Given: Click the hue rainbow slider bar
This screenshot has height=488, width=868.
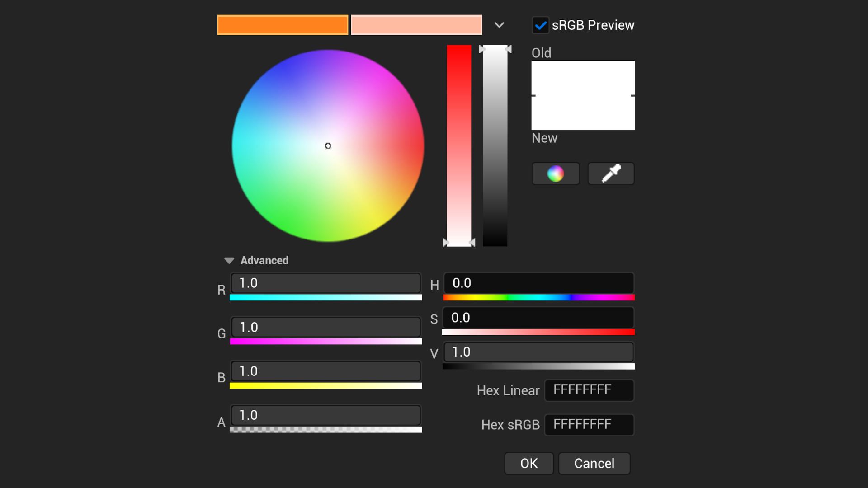Looking at the screenshot, I should point(538,297).
